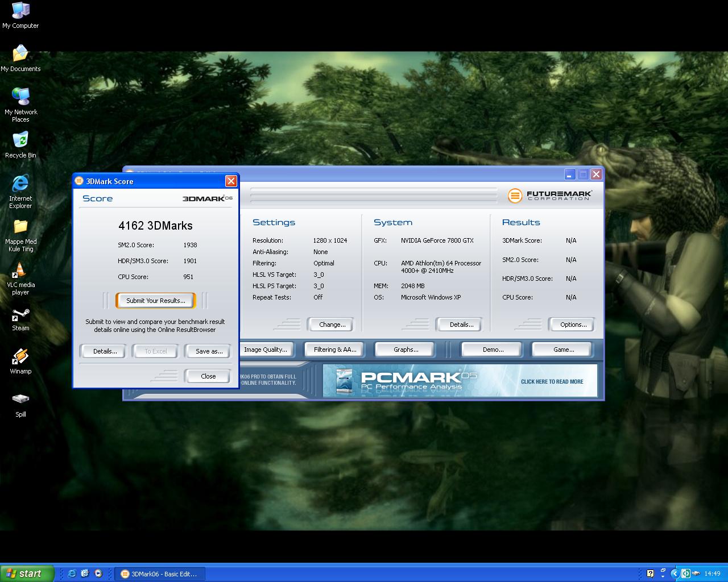Select VLC media player shortcut
The image size is (728, 582).
[x=20, y=278]
